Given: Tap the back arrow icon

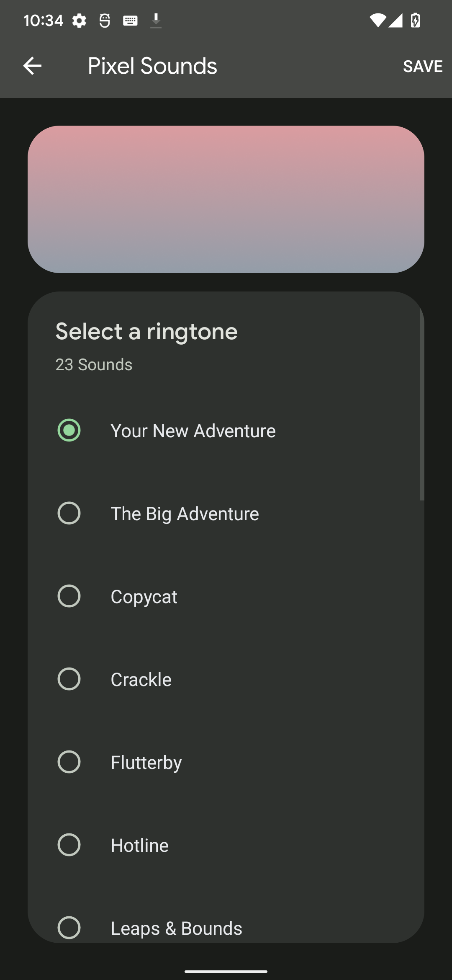Looking at the screenshot, I should (32, 66).
